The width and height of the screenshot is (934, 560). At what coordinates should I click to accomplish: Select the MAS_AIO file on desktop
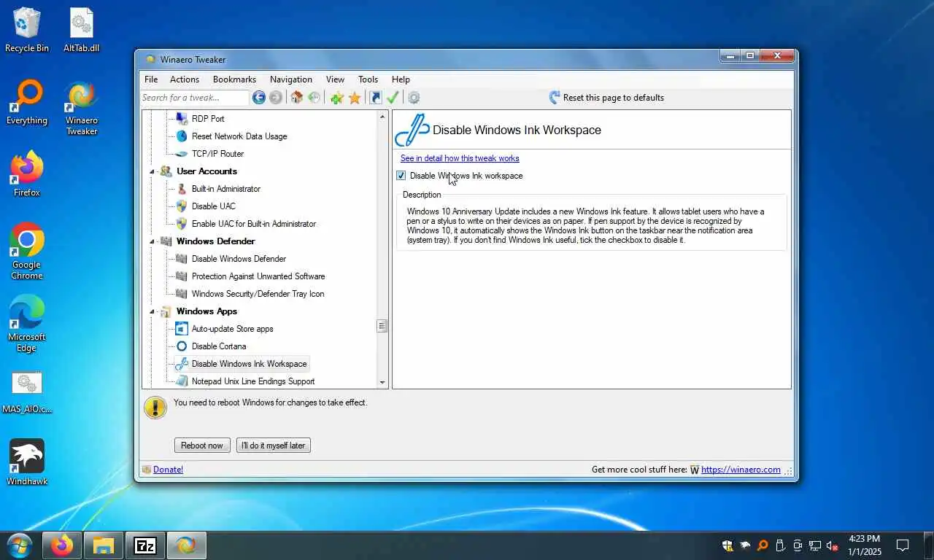tap(27, 392)
